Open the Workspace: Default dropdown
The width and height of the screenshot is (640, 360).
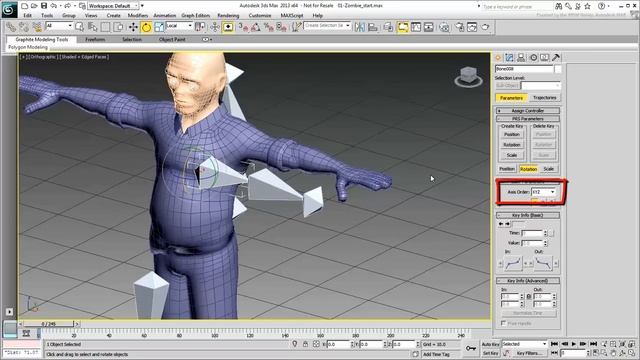coord(113,6)
